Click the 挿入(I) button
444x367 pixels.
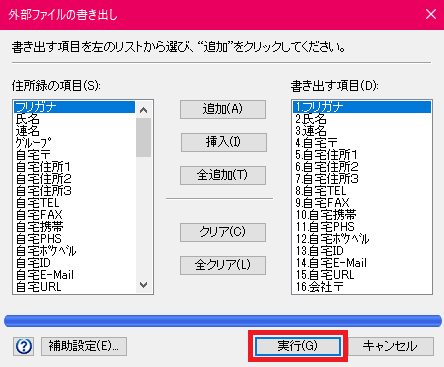223,142
